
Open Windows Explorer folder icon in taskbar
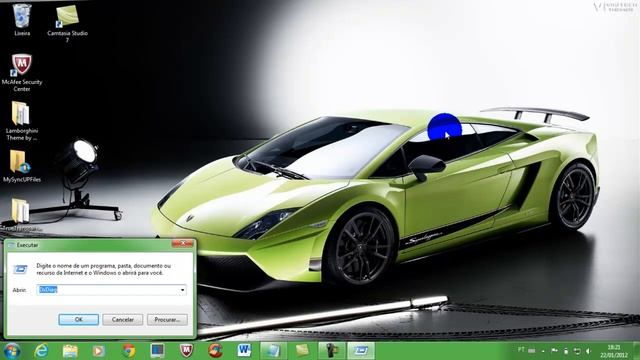(x=70, y=351)
